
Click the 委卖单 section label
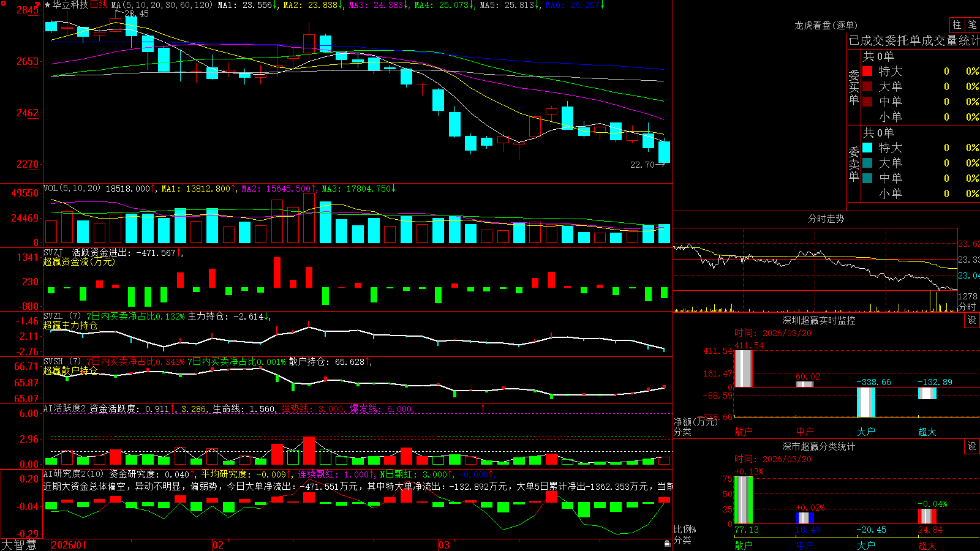coord(854,163)
